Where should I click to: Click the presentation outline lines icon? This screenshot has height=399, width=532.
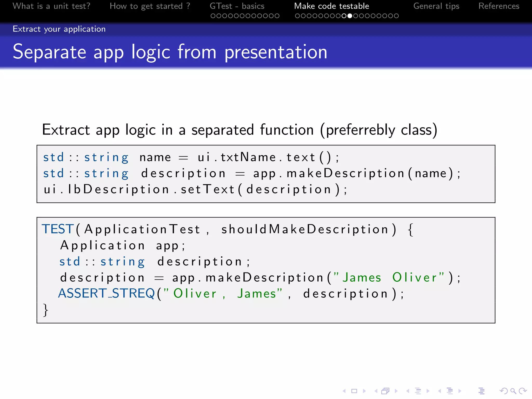coord(481,391)
